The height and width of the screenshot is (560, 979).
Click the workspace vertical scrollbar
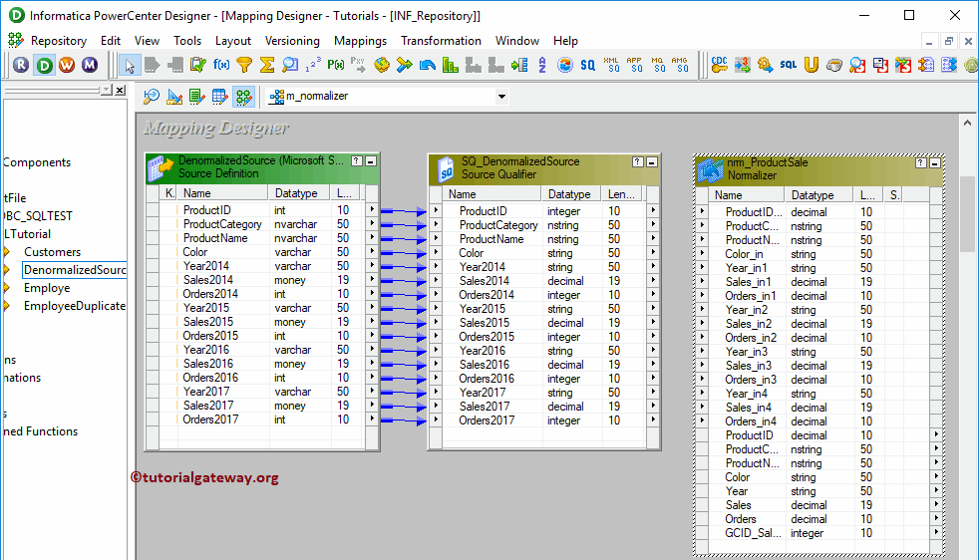point(967,214)
